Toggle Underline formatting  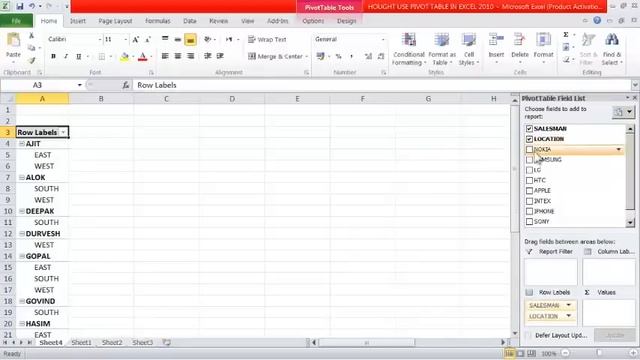(78, 56)
